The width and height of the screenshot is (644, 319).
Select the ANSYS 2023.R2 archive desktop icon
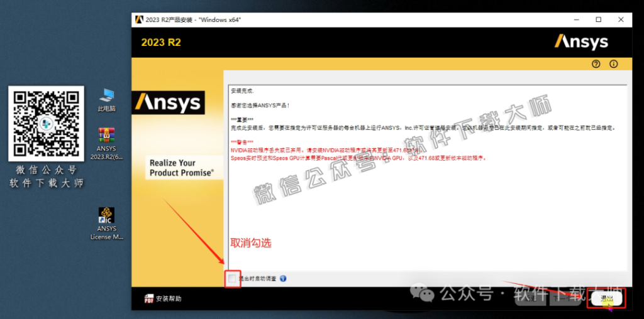(107, 144)
